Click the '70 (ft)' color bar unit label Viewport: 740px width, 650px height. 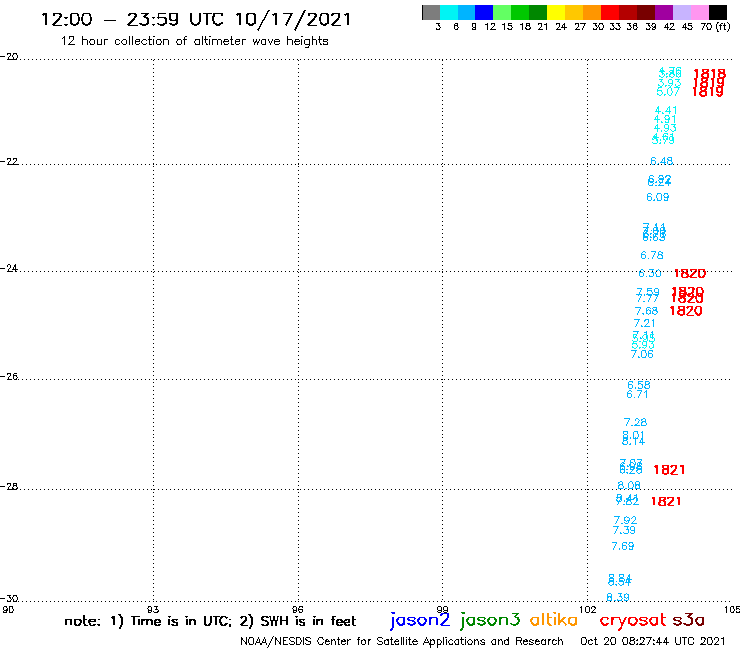pos(715,26)
